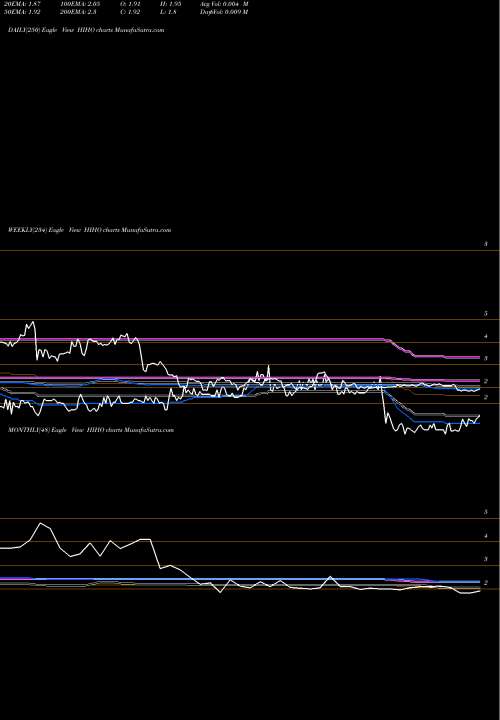Select the 50EMA value text

22,12
